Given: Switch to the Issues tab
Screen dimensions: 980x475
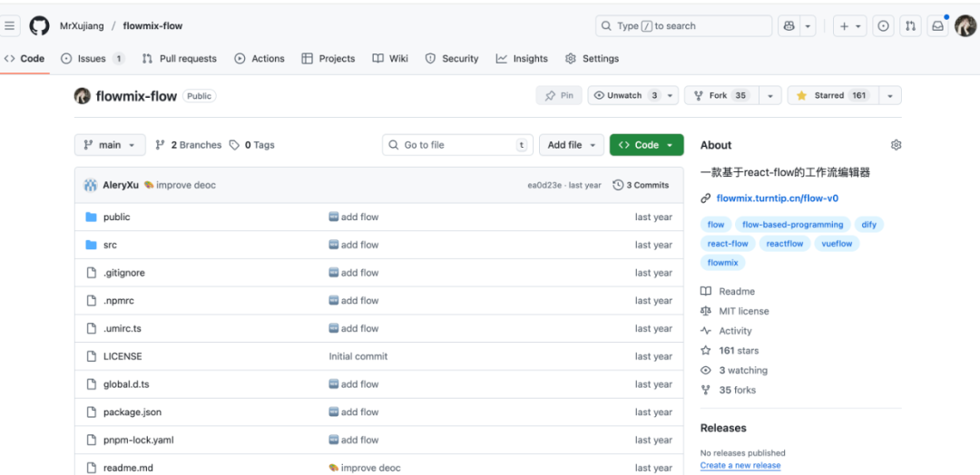Looking at the screenshot, I should coord(93,59).
